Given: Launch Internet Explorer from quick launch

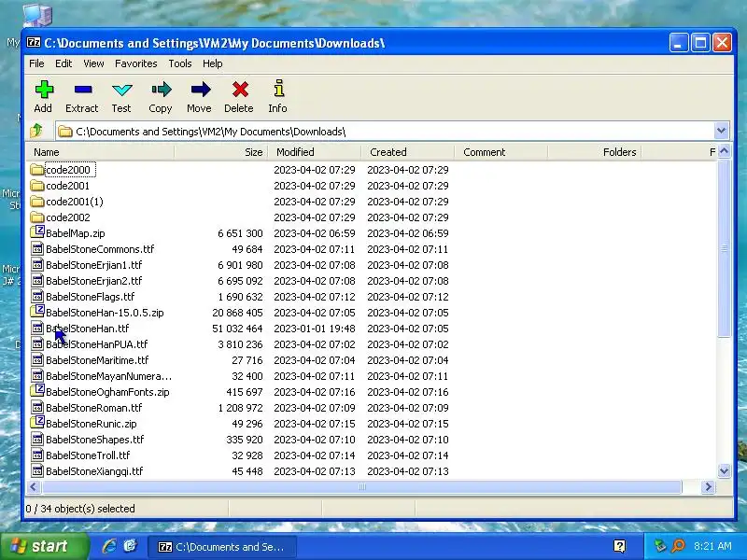Looking at the screenshot, I should click(109, 546).
